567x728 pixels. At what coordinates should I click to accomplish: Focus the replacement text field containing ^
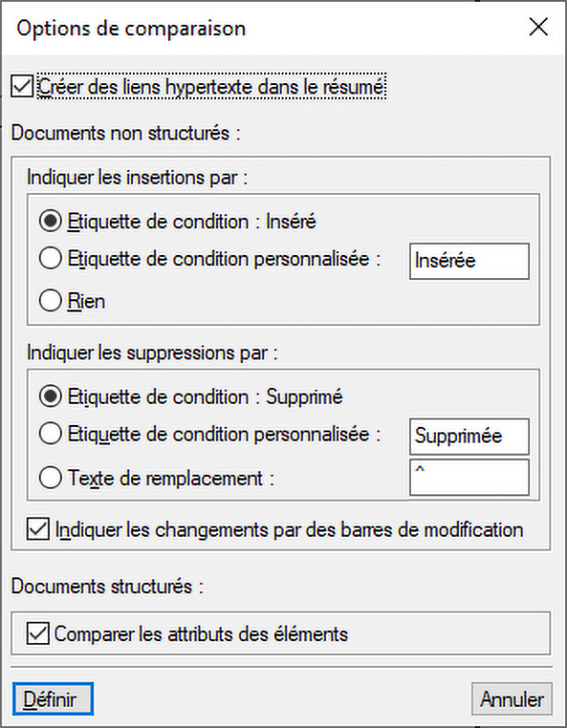pyautogui.click(x=468, y=478)
